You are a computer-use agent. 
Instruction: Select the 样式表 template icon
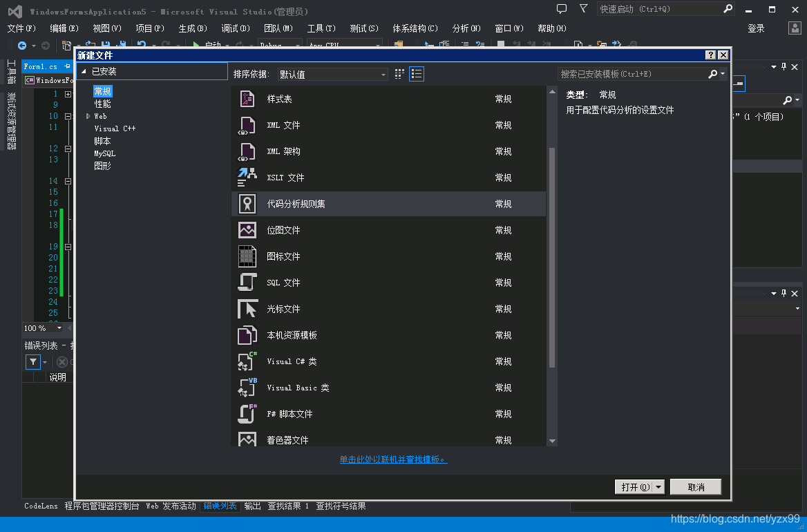(247, 99)
